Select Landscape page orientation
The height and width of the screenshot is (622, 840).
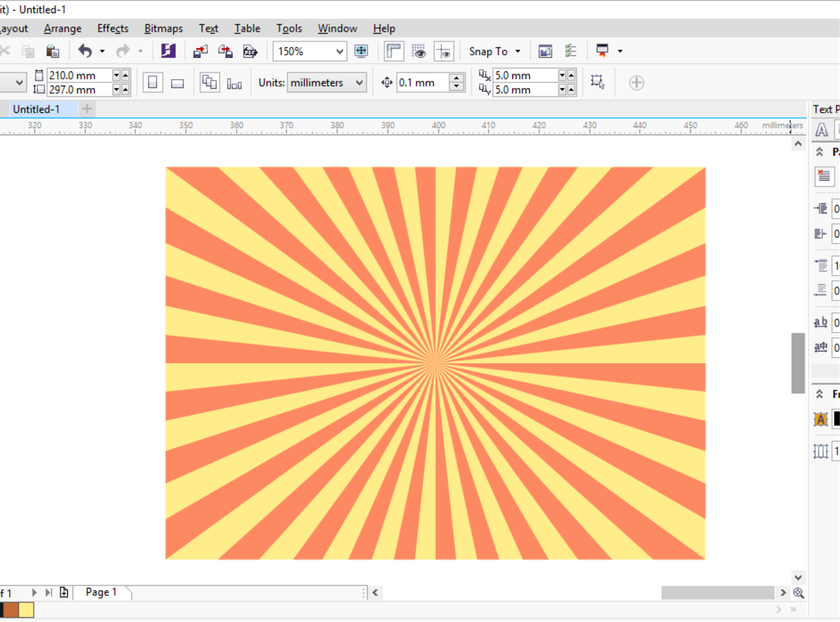(177, 82)
